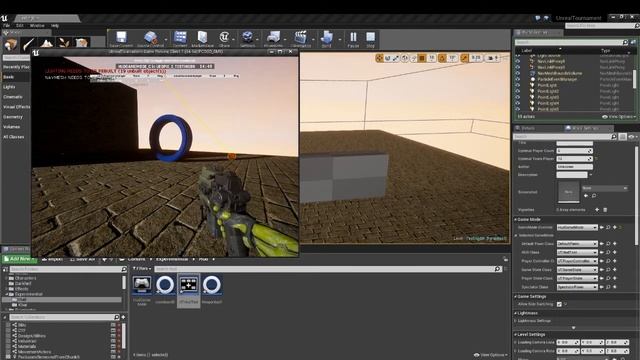This screenshot has width=640, height=360.
Task: Open GameMode Override dropdown
Action: [577, 227]
